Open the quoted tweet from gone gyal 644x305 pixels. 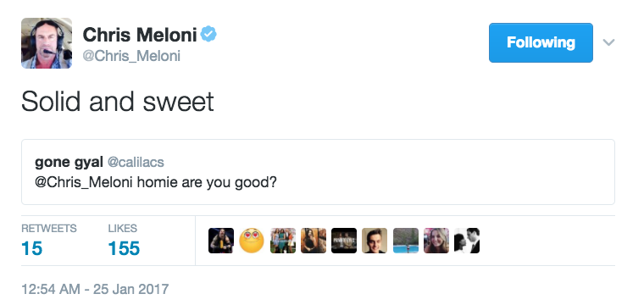click(x=318, y=172)
